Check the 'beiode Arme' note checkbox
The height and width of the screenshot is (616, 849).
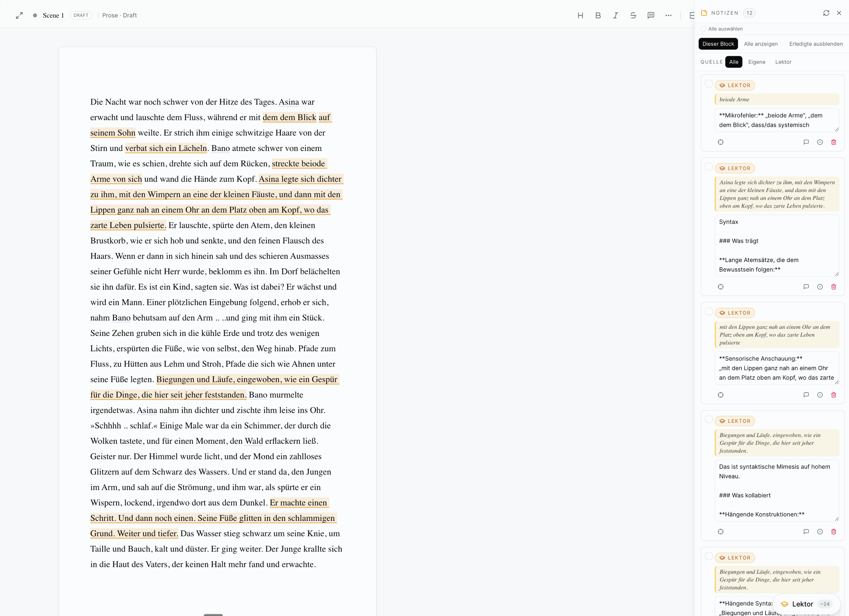coord(708,84)
